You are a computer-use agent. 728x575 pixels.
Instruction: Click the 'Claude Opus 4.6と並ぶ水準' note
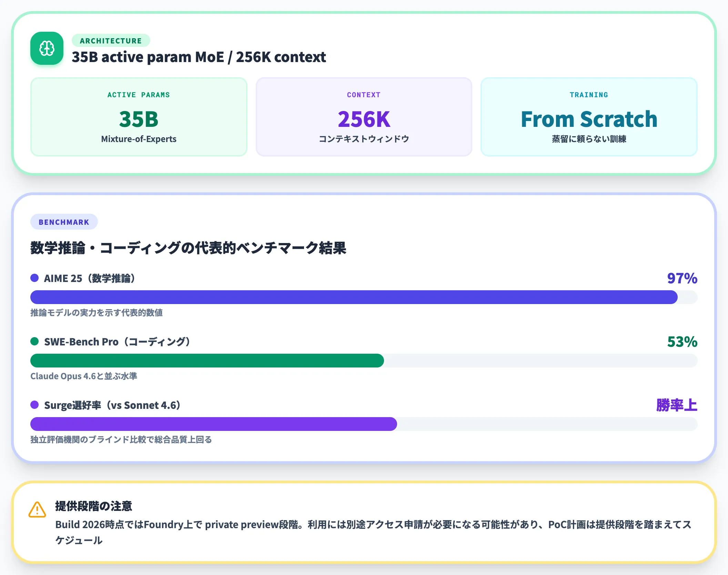point(84,376)
